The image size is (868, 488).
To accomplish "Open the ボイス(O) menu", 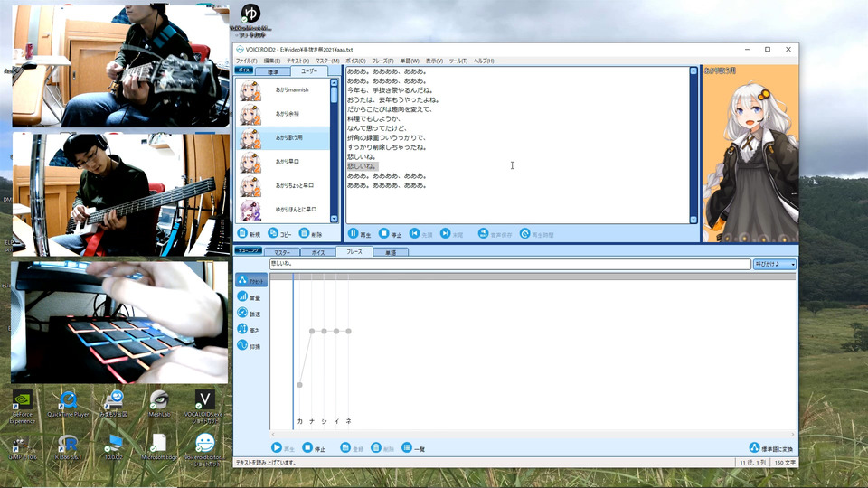I will click(x=356, y=61).
